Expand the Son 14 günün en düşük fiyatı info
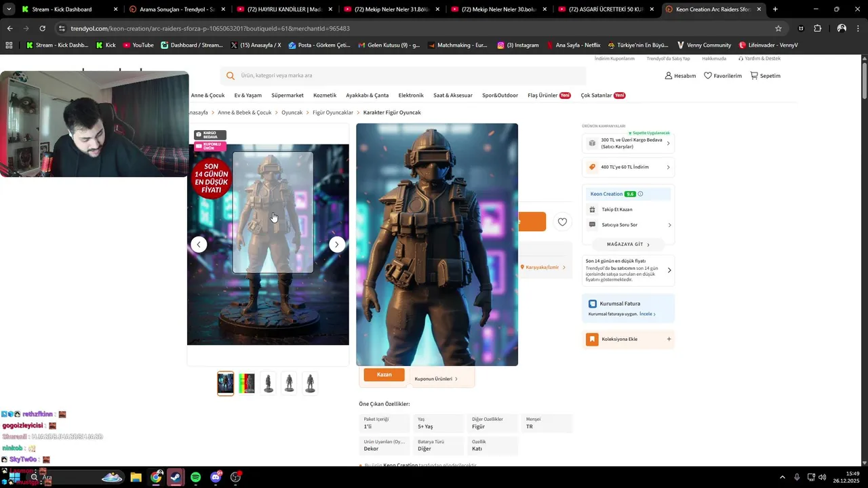Screen dimensions: 868x488 tap(629, 270)
